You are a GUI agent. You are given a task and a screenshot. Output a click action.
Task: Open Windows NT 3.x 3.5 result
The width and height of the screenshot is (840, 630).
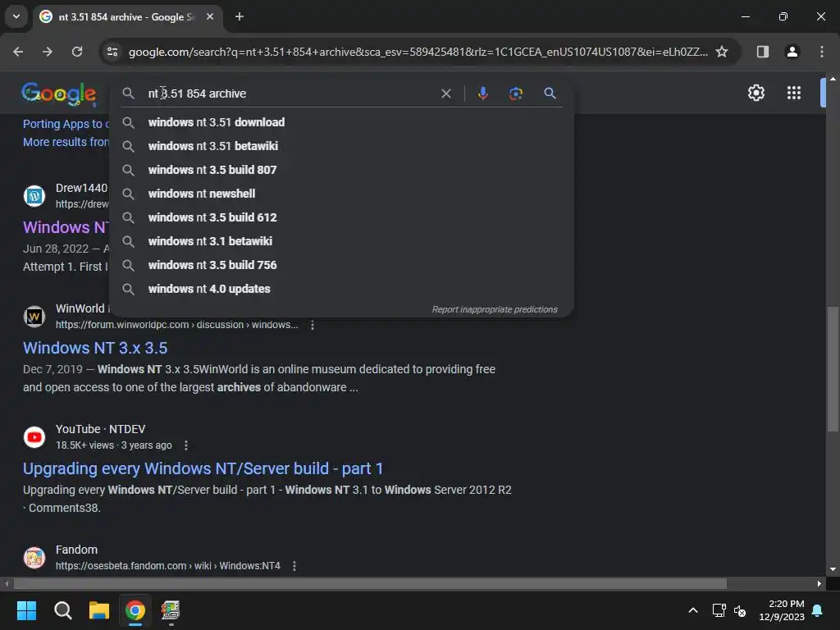pyautogui.click(x=95, y=348)
